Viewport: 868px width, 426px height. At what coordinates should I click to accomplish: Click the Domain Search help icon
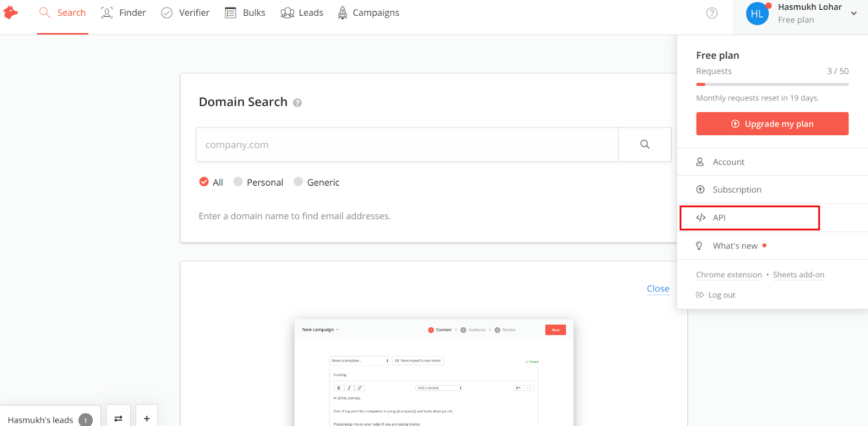297,103
